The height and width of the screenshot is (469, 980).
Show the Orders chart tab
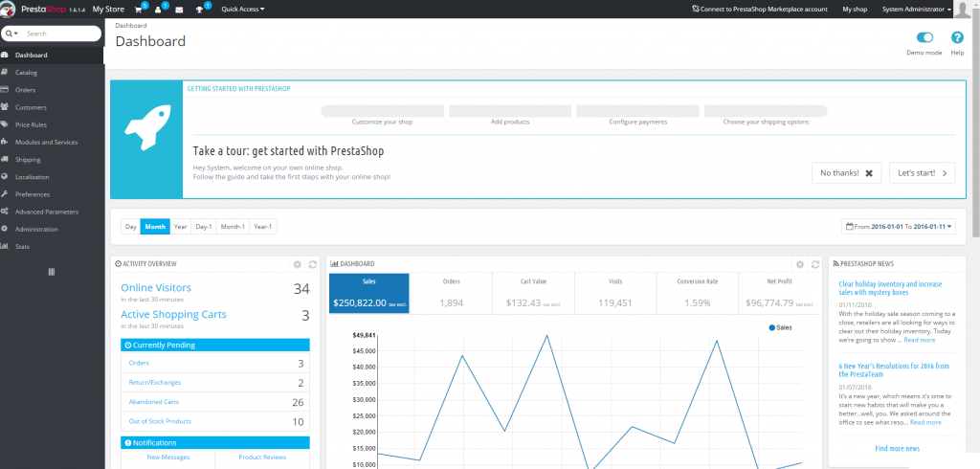pos(451,293)
